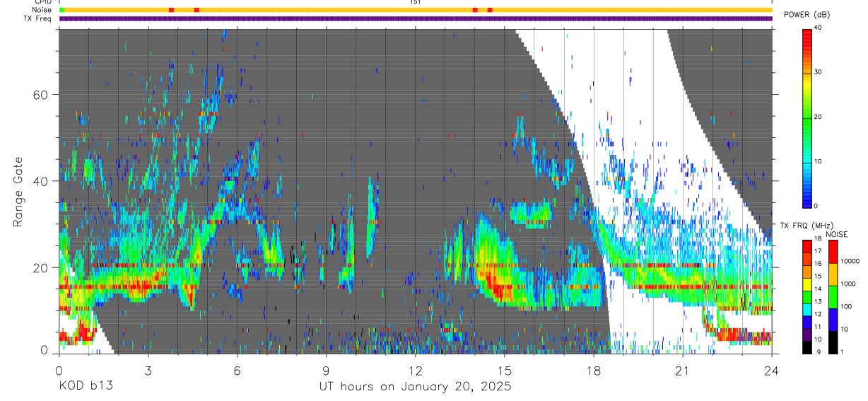Click the '1000' label on NOISE scale
The width and height of the screenshot is (868, 401).
pos(848,284)
